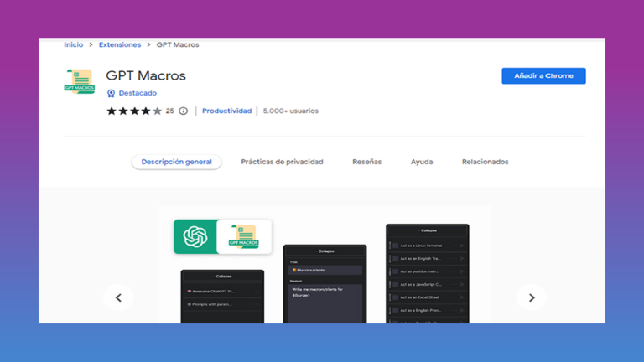
Task: Go to Inicio breadcrumb
Action: 74,44
